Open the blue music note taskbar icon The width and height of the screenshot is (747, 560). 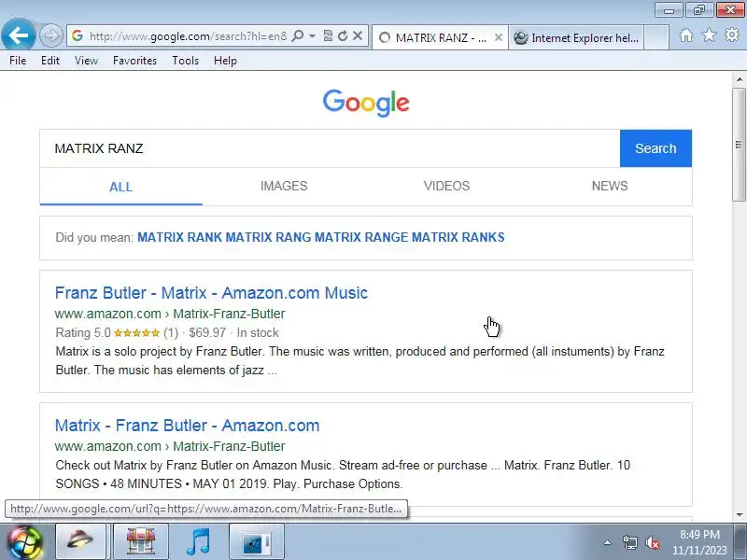199,541
